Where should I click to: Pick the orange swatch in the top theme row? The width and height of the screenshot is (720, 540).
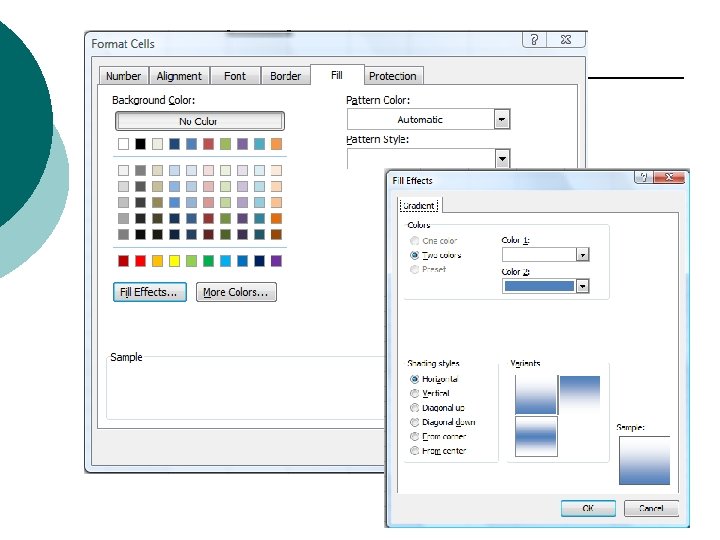click(276, 144)
